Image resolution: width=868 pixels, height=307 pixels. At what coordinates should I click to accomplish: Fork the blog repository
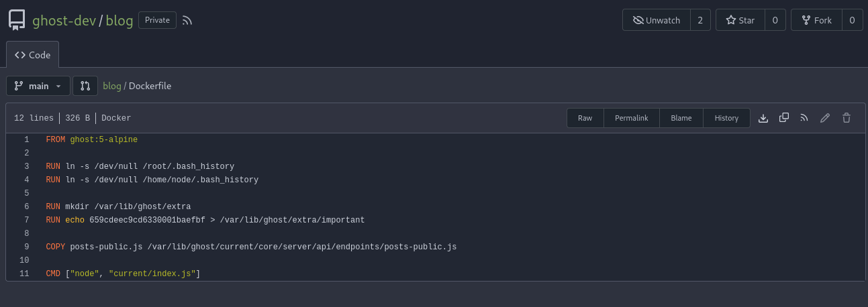pos(816,20)
